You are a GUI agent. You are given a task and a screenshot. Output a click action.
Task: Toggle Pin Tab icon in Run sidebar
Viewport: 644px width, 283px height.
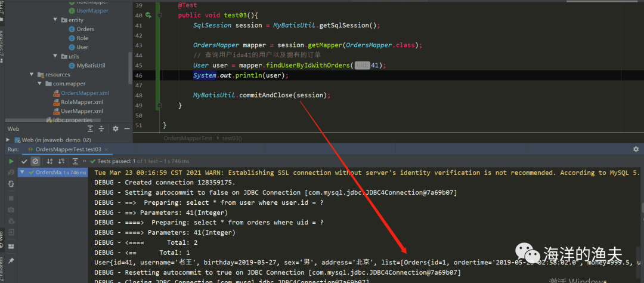(x=11, y=260)
